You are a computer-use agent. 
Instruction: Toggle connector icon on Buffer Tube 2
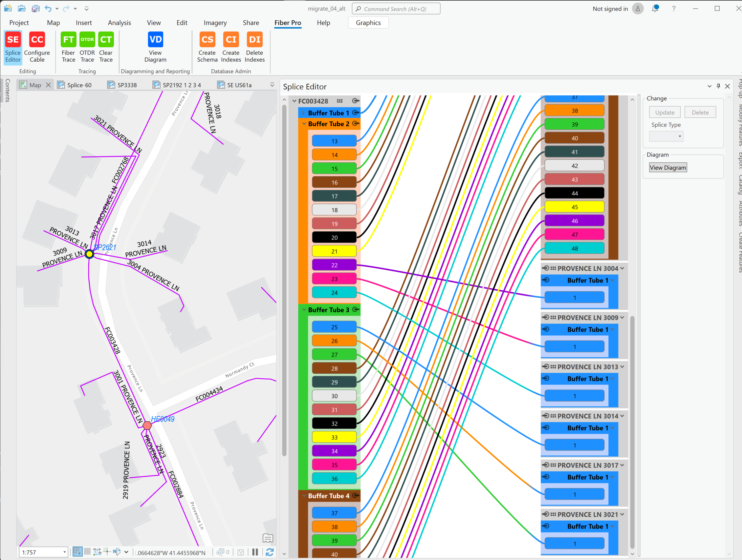pos(356,124)
